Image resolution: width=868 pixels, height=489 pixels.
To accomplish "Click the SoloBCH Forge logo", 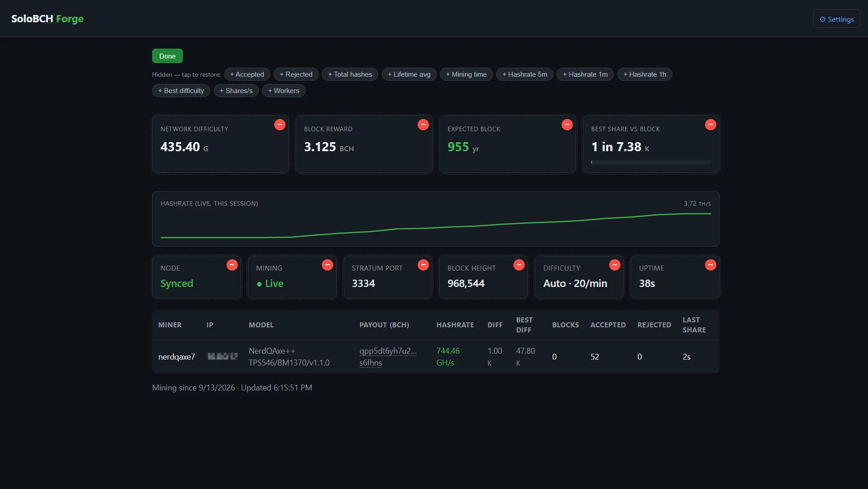I will (x=48, y=19).
